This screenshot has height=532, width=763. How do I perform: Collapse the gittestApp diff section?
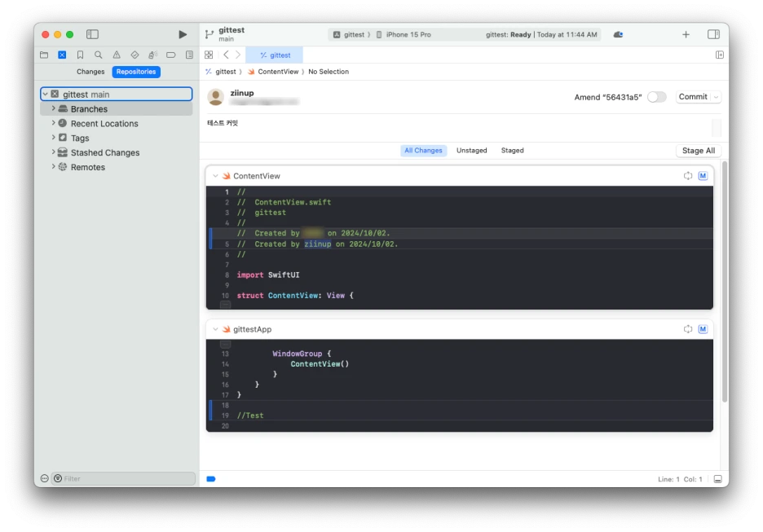(215, 329)
